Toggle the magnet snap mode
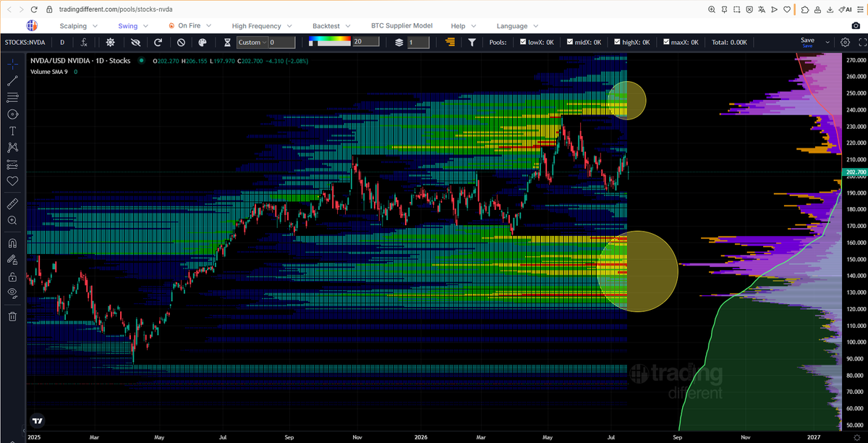This screenshot has height=443, width=868. pos(12,242)
